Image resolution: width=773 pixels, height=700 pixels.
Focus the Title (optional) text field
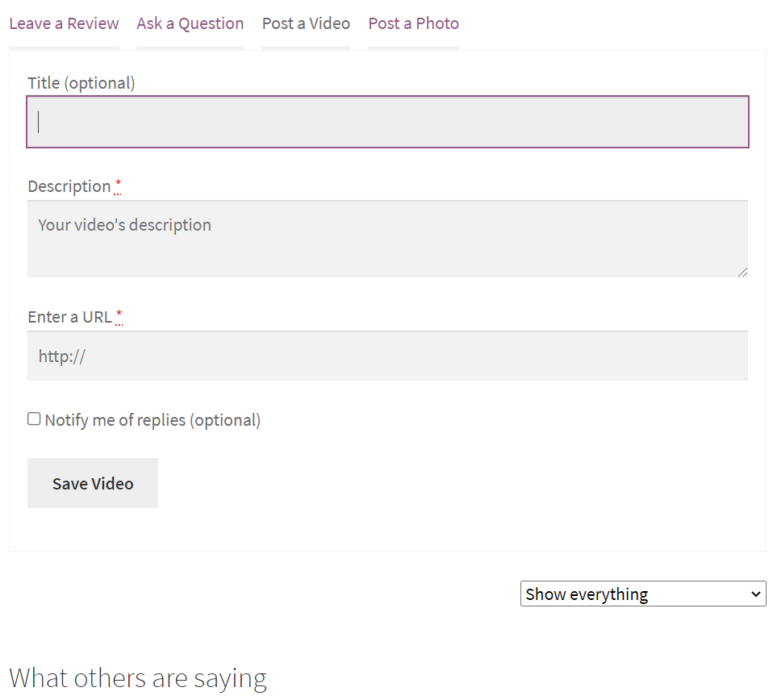click(x=387, y=122)
